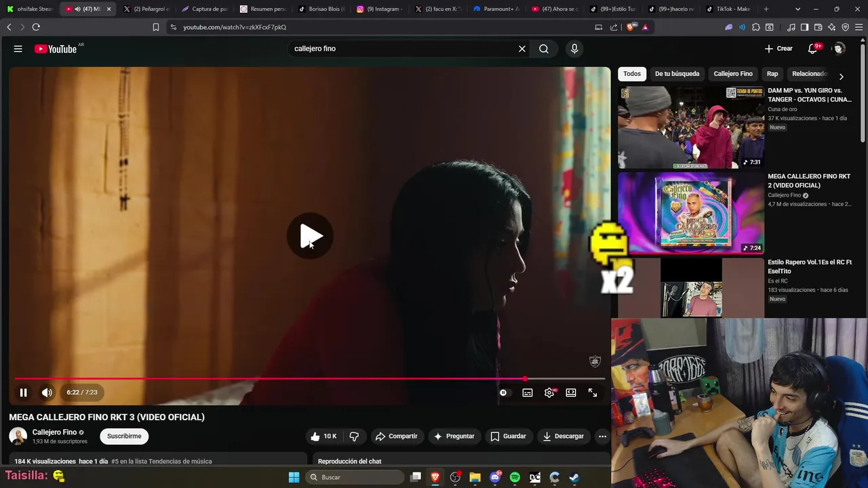Open the Callejero Fino channel name link
The height and width of the screenshot is (488, 868).
pos(55,432)
